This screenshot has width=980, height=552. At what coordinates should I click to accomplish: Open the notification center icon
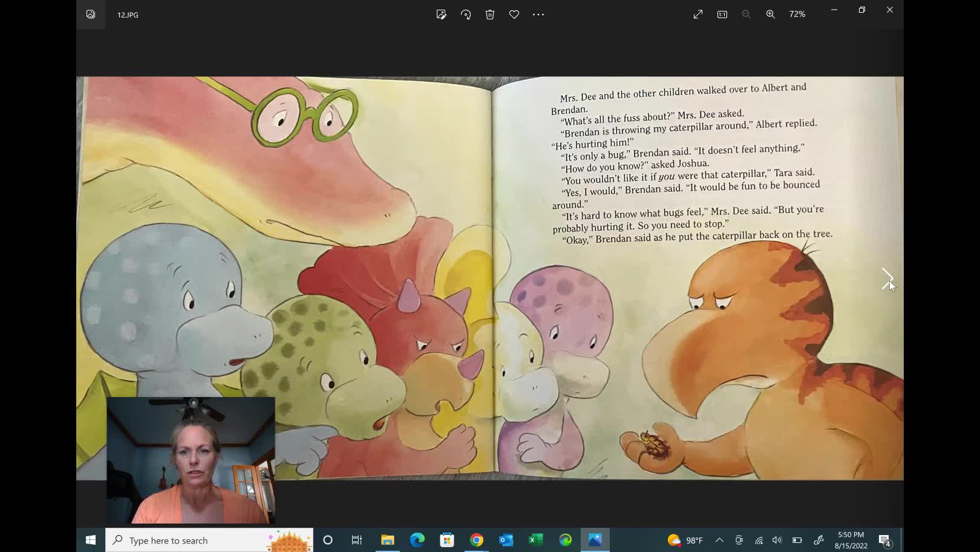[885, 540]
